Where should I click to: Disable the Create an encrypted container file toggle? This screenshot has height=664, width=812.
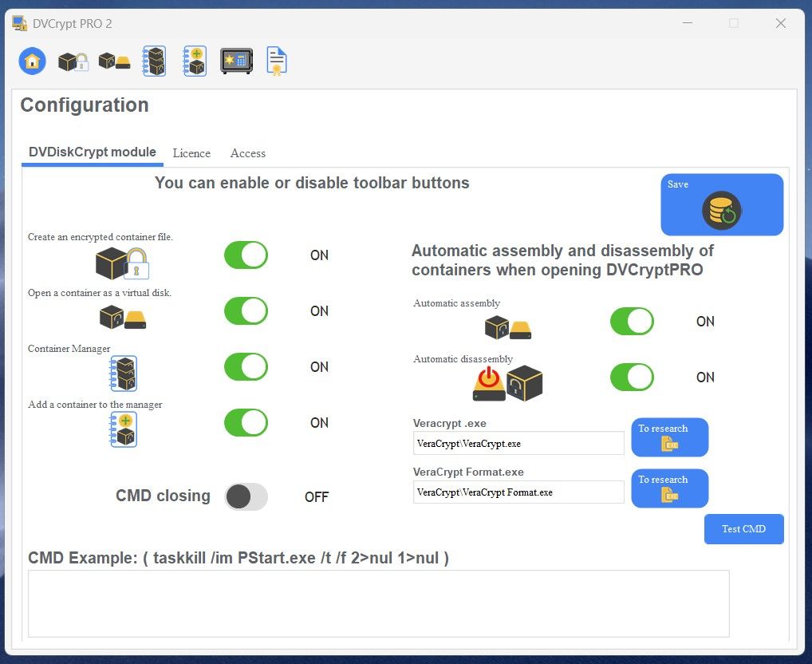[246, 255]
